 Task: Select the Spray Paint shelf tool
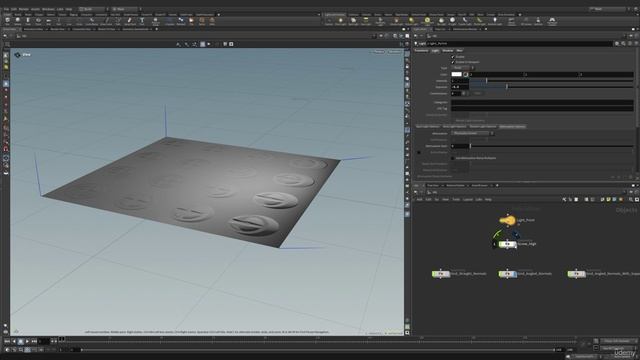(130, 21)
